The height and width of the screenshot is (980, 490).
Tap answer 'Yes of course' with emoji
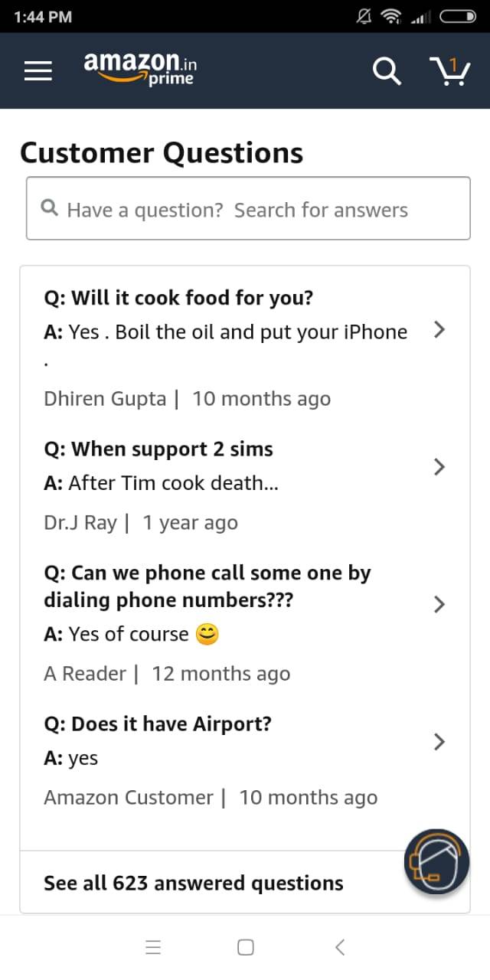130,634
